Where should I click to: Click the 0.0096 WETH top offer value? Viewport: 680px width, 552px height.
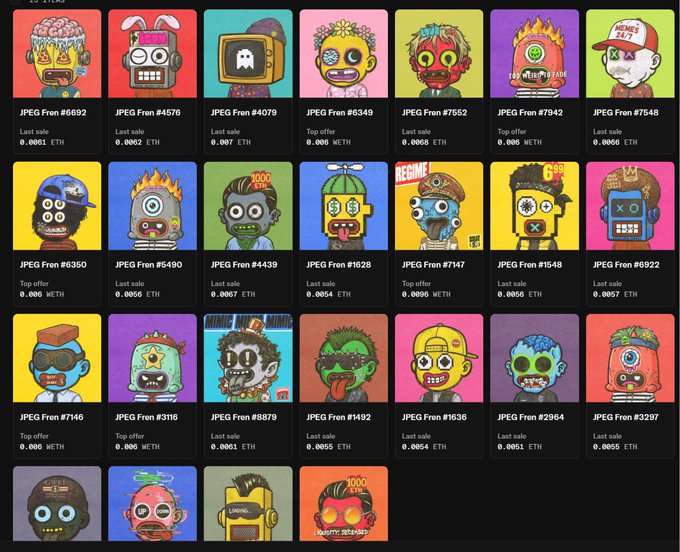[x=426, y=294]
